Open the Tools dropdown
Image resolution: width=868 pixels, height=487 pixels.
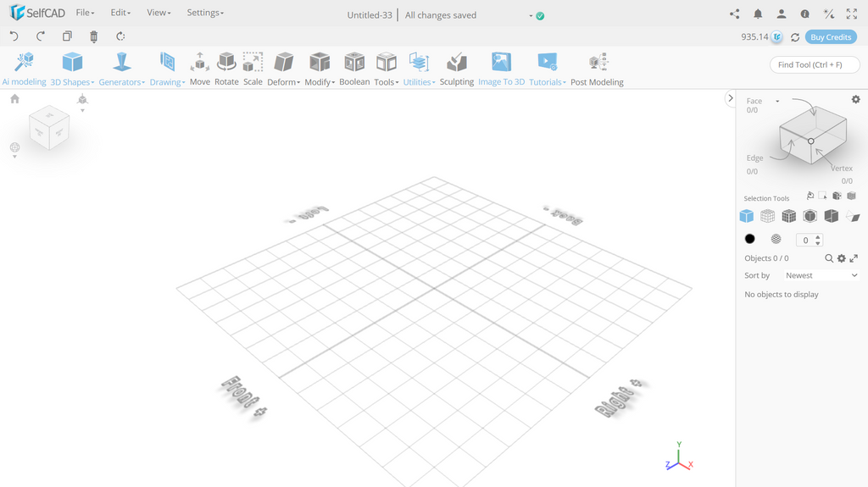pos(387,69)
